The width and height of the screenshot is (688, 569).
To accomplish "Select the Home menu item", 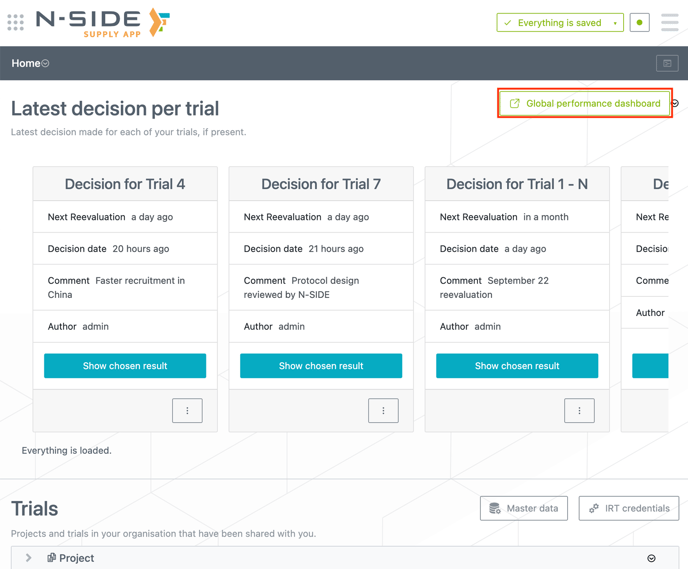I will (x=25, y=63).
